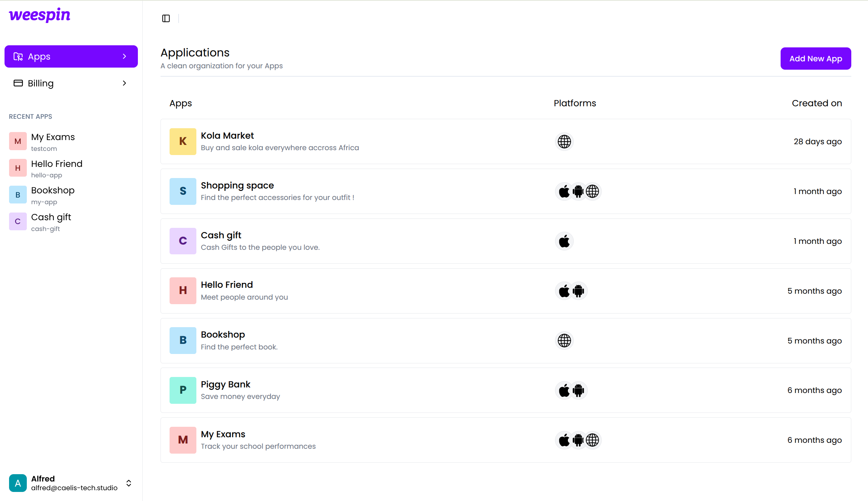Click the web platform icon for Shopping space
The width and height of the screenshot is (868, 501).
point(593,191)
